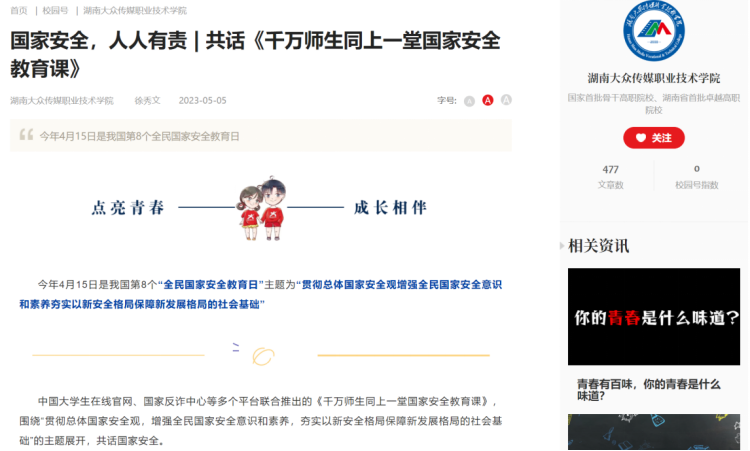Click the quotation mark icon in summary box

[26, 135]
